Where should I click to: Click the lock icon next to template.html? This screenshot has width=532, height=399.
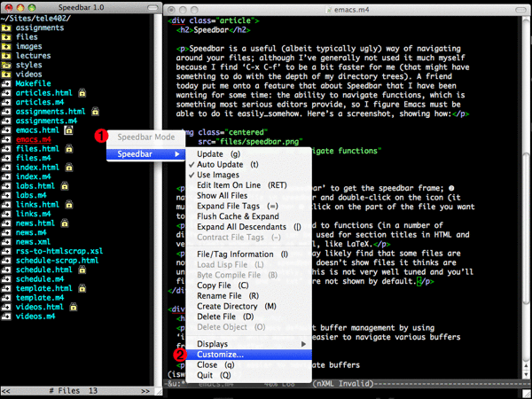click(x=82, y=288)
